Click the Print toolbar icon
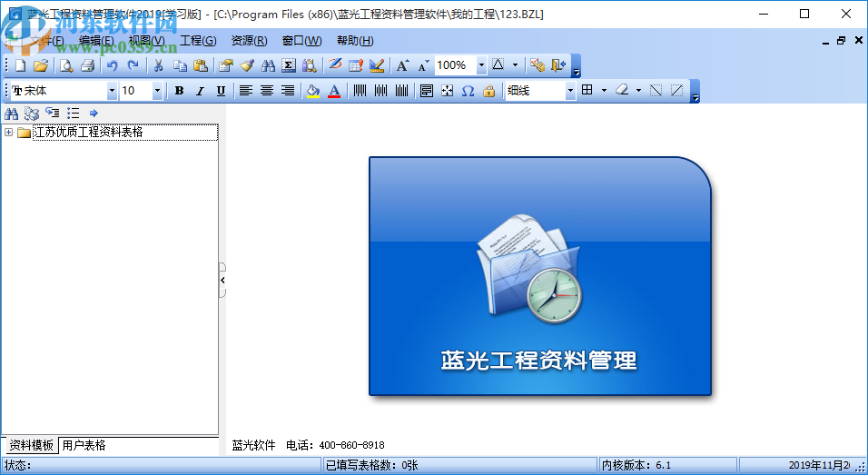The image size is (868, 475). point(87,65)
